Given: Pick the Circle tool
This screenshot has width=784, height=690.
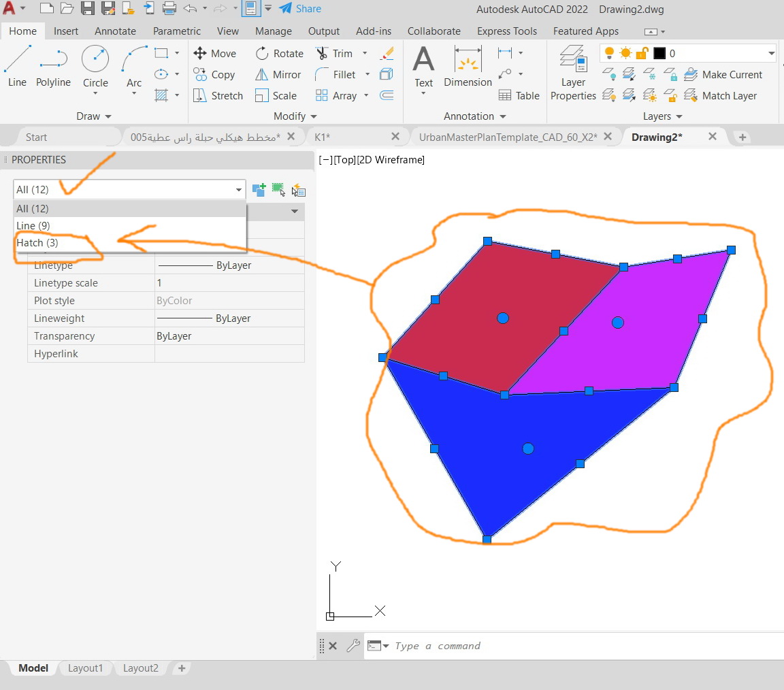Looking at the screenshot, I should (95, 67).
